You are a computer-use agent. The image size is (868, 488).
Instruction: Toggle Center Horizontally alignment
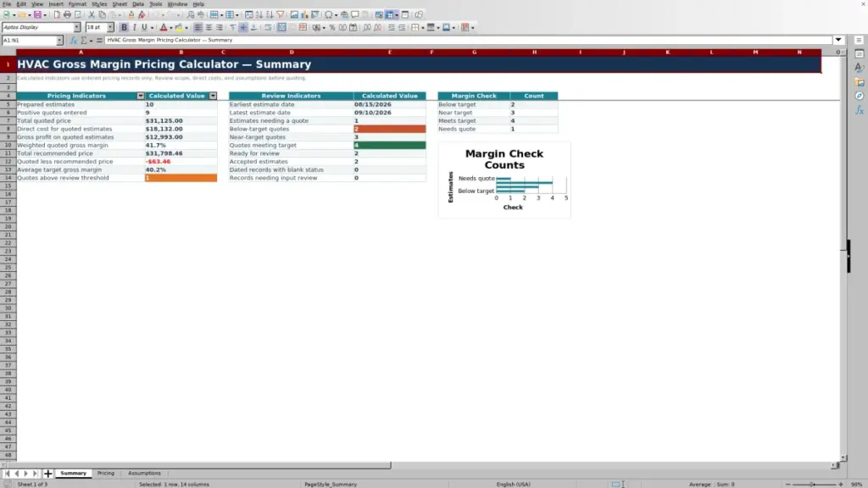pos(209,28)
